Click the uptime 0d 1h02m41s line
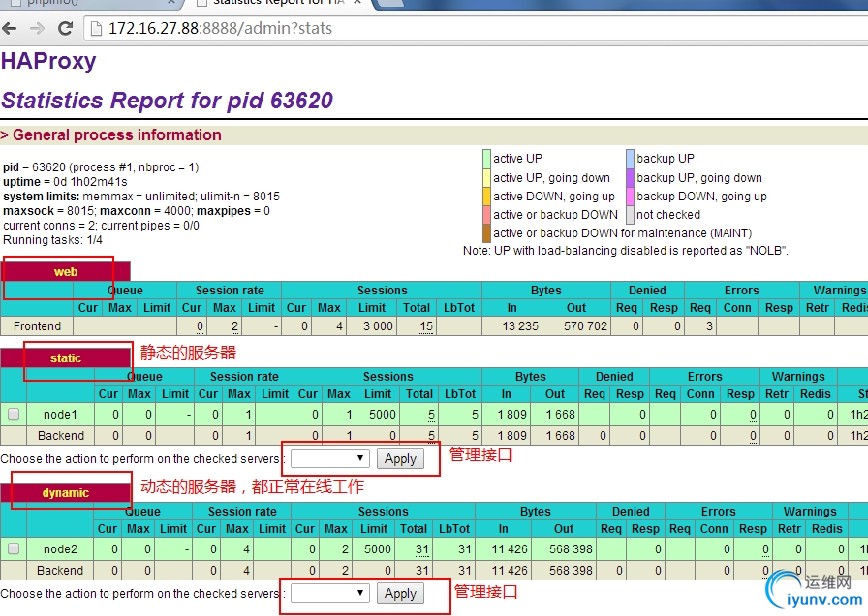Screen dimensions: 868x616 pos(65,182)
